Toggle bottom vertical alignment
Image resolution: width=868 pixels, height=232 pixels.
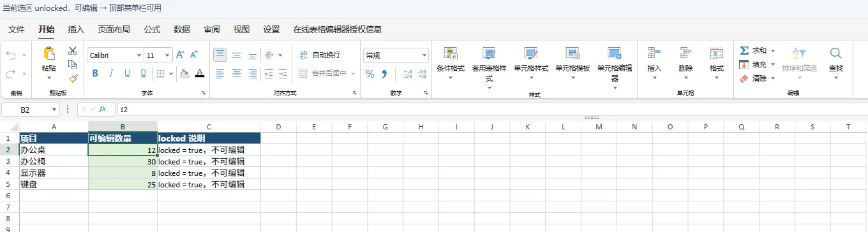point(253,55)
